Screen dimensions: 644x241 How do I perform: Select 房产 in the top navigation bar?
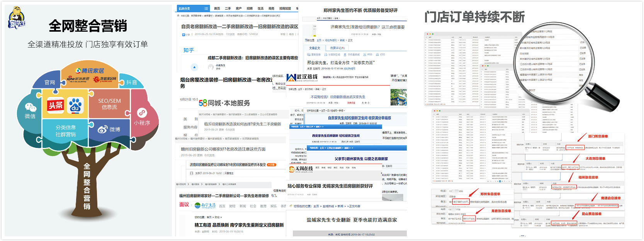coord(239,8)
